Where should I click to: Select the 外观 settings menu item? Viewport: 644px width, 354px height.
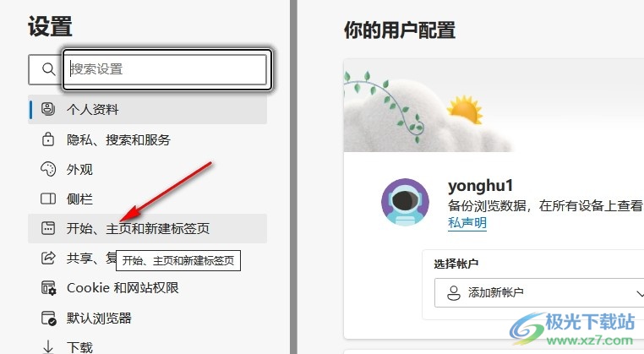click(147, 169)
